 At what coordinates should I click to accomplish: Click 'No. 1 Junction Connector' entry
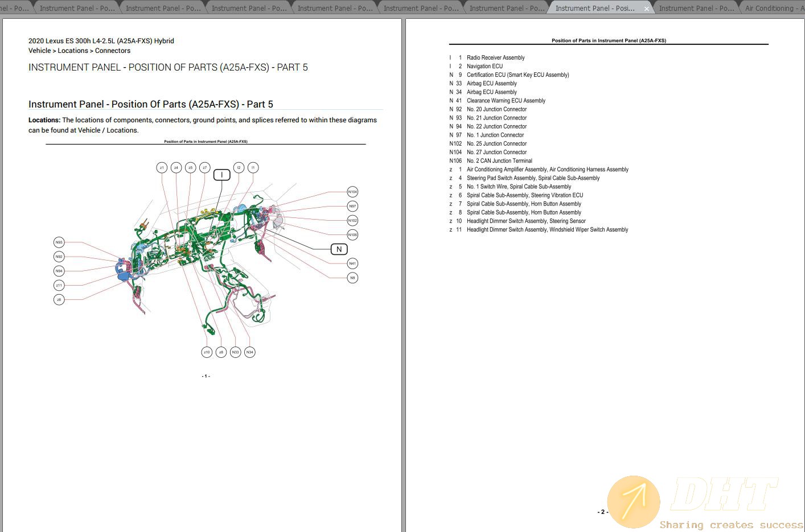coord(495,135)
